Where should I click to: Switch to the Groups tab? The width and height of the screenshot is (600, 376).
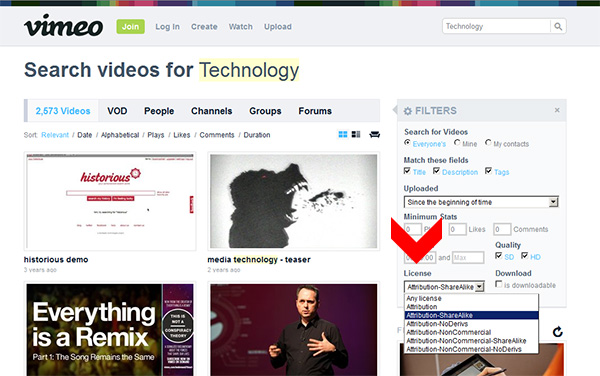coord(265,111)
